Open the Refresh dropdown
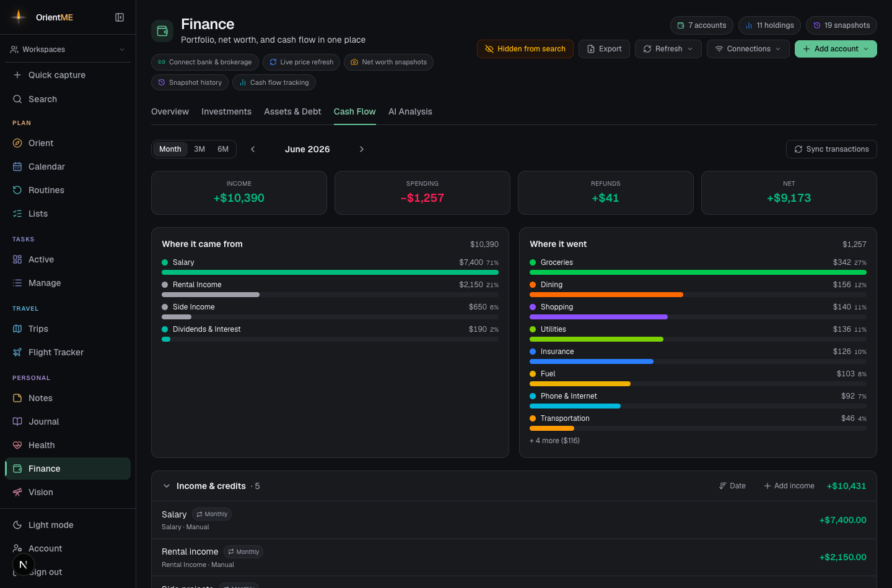Viewport: 892px width, 588px height. [668, 49]
